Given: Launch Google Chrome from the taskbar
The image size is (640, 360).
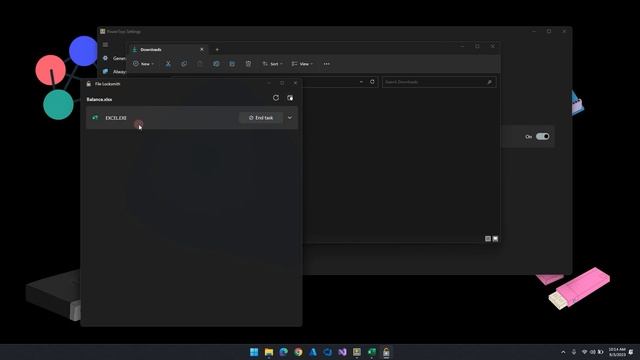Looking at the screenshot, I should (298, 352).
